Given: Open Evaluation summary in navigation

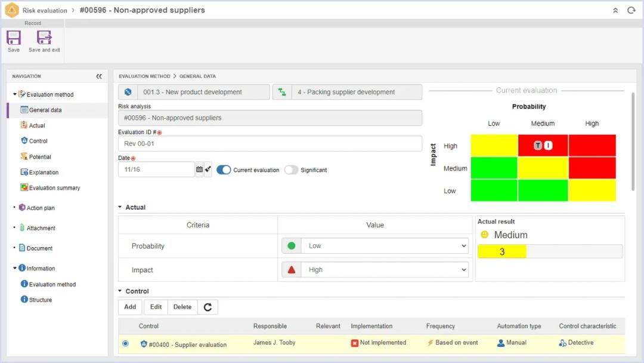Looking at the screenshot, I should click(54, 187).
